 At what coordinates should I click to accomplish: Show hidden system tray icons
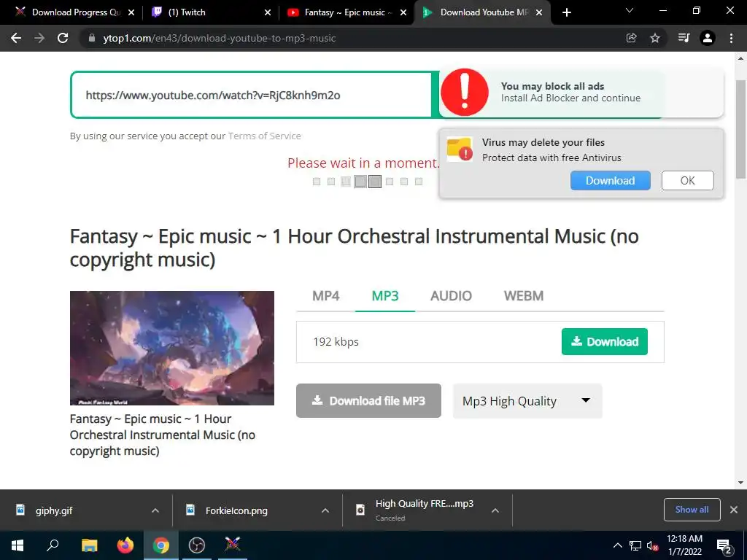617,545
